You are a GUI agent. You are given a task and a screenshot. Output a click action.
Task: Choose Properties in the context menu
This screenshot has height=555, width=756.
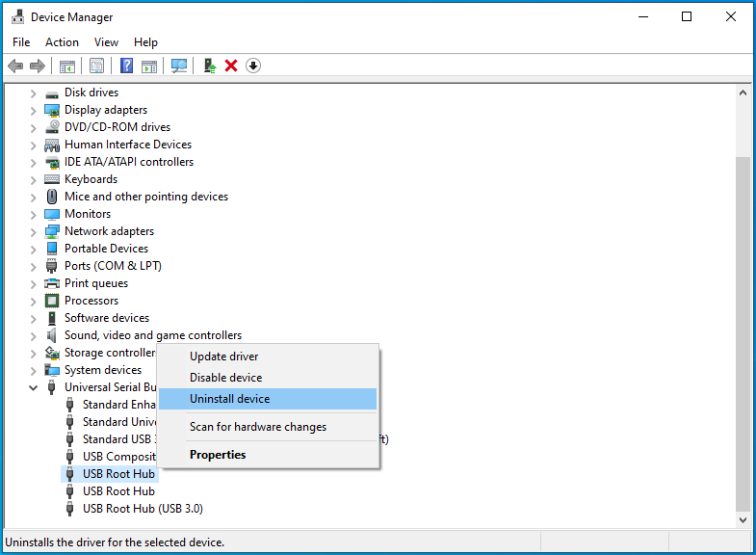[218, 455]
